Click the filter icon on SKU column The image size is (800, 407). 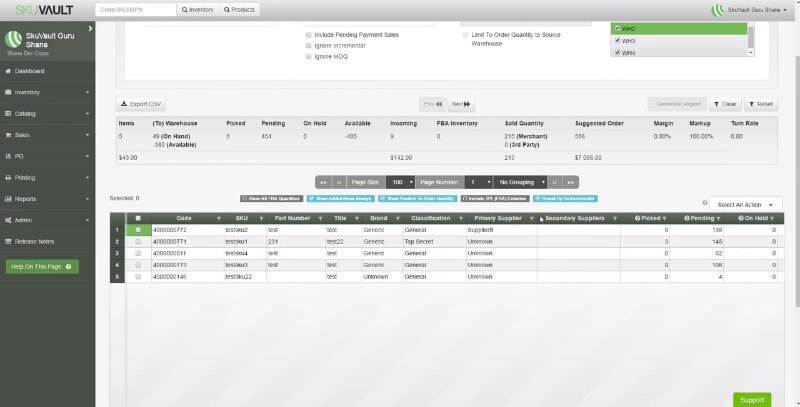[261, 218]
